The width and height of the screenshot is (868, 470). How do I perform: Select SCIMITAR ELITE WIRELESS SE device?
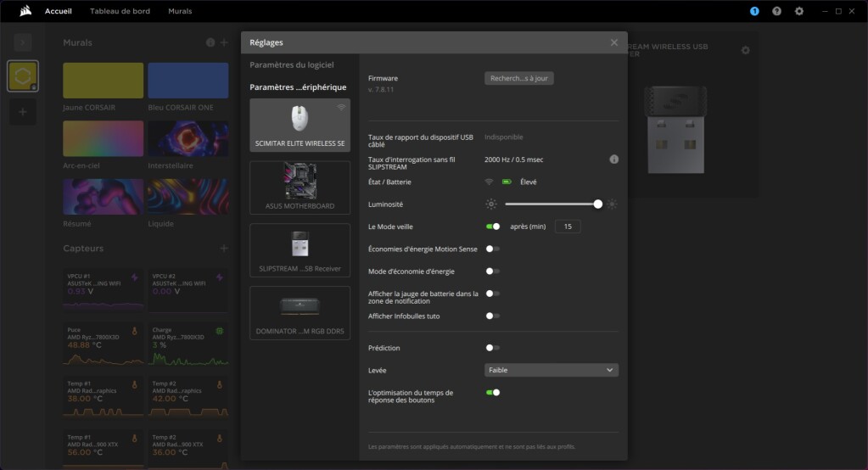(300, 125)
